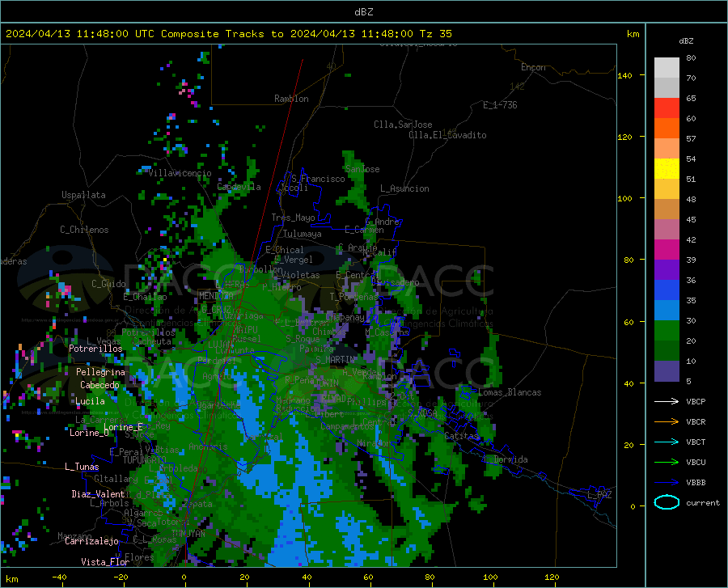The height and width of the screenshot is (588, 728).
Task: Pick the yellow 51–54 dBZ legend swatch
Action: (x=667, y=169)
